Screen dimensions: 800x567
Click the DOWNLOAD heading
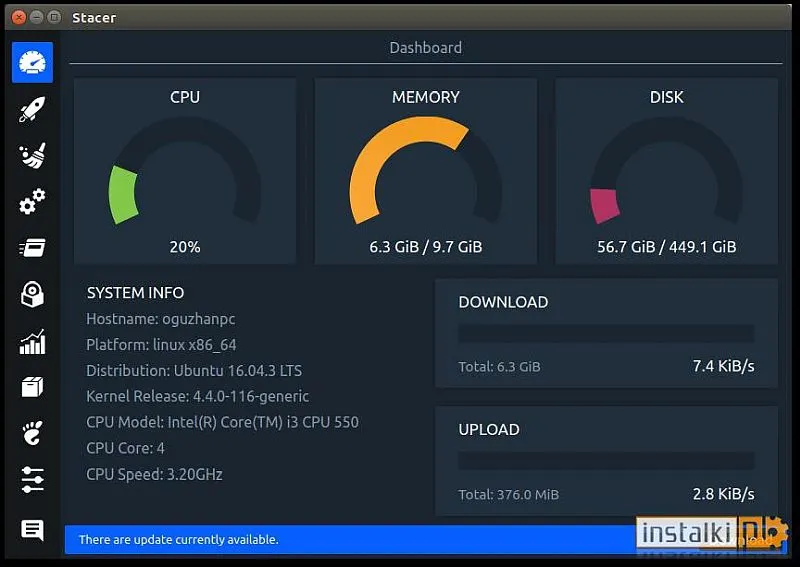click(x=503, y=302)
